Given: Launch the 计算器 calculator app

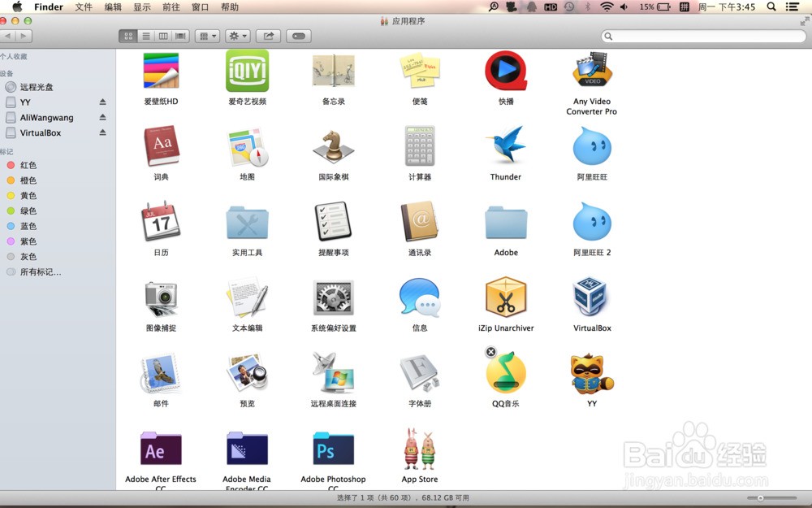Looking at the screenshot, I should click(420, 145).
